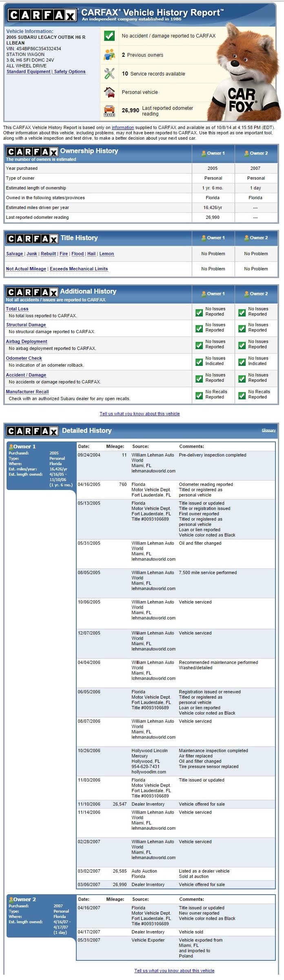
Task: Open the Structural Damage link
Action: point(26,325)
